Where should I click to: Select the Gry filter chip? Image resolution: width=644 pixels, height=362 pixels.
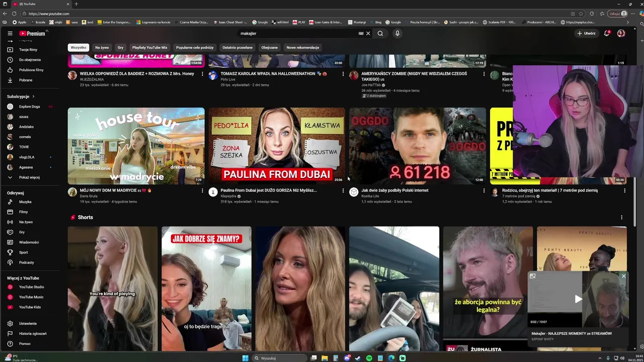tap(120, 47)
